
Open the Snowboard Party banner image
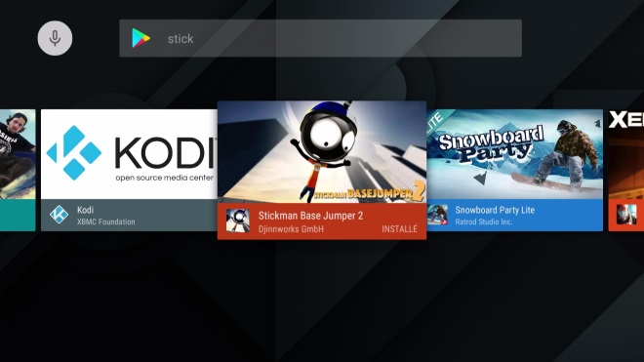[x=514, y=154]
